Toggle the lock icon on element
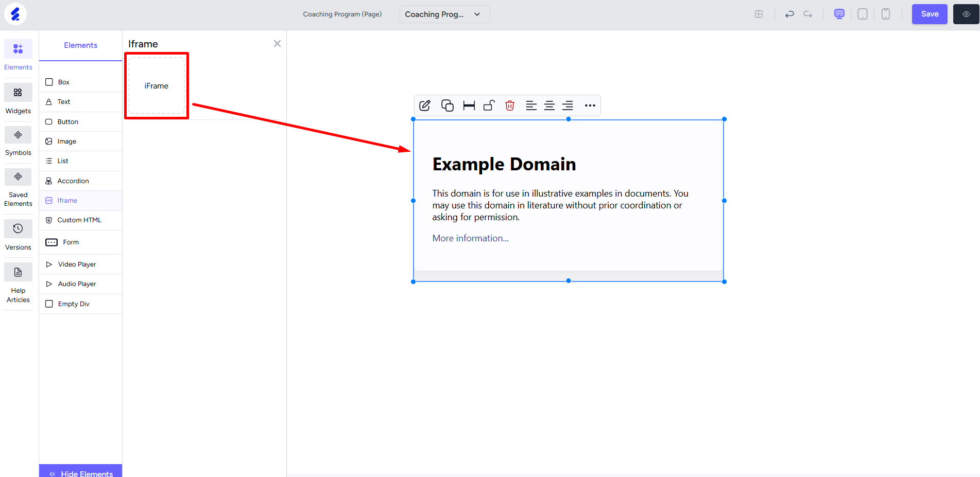Screen dimensions: 980x477 click(489, 105)
